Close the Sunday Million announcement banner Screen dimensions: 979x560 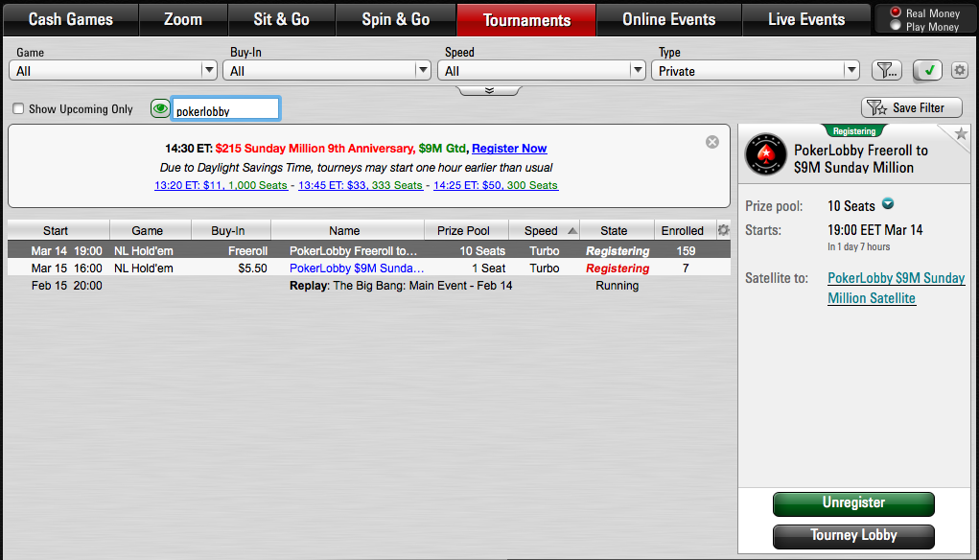(x=711, y=142)
